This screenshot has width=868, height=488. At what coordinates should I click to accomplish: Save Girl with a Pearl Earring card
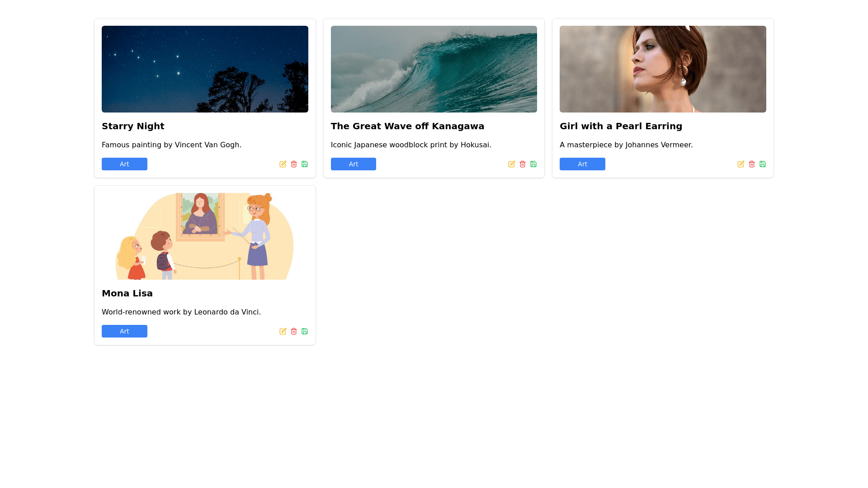pyautogui.click(x=763, y=164)
